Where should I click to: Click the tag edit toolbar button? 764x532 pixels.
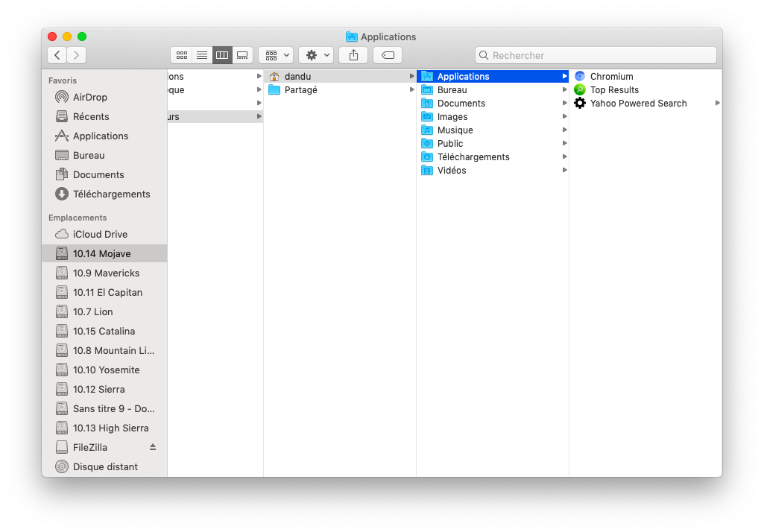point(388,55)
